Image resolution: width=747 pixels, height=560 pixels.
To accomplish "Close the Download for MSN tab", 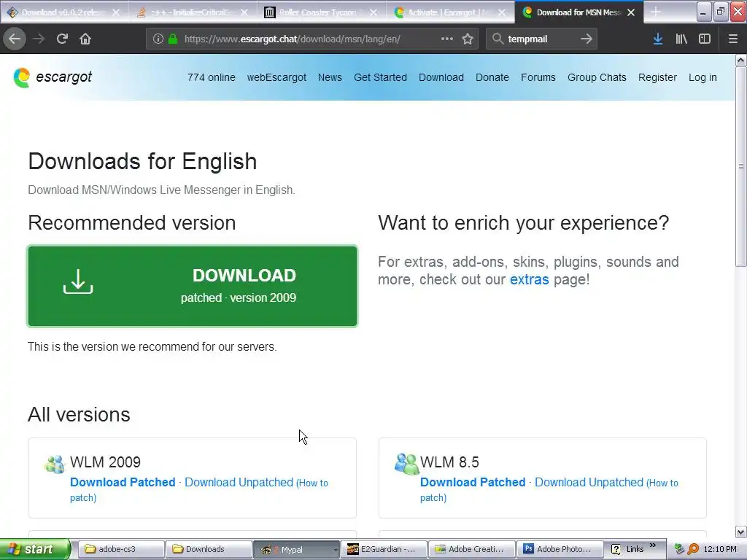I will tap(631, 12).
